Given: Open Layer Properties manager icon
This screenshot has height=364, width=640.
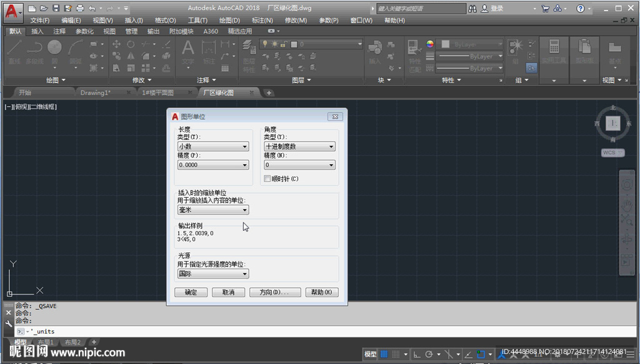Looking at the screenshot, I should pos(249,55).
